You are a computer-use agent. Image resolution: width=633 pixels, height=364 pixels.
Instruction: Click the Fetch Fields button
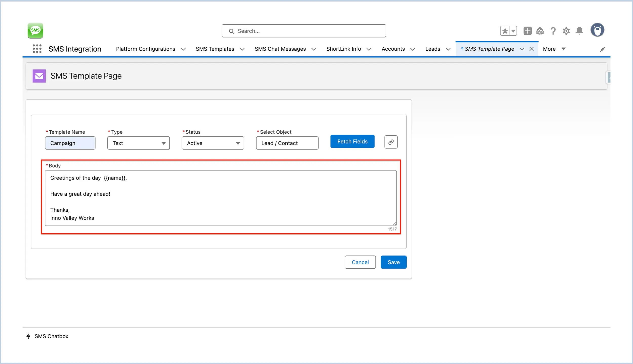[352, 141]
